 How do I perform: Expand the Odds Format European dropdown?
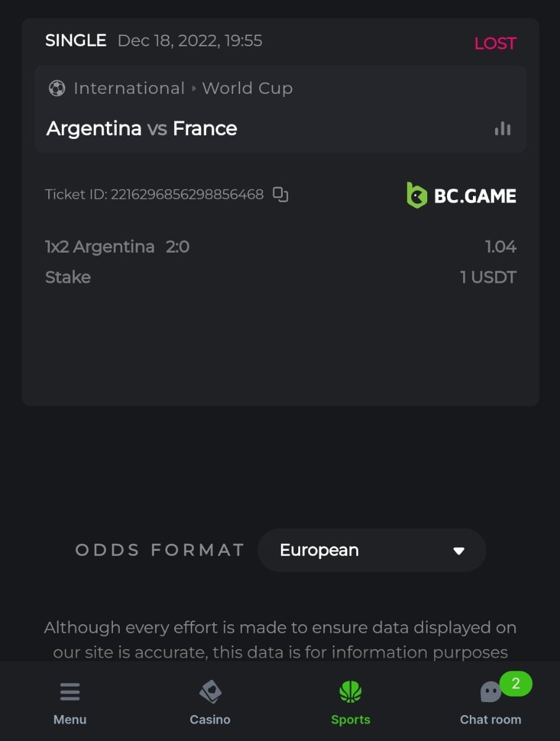(x=372, y=550)
